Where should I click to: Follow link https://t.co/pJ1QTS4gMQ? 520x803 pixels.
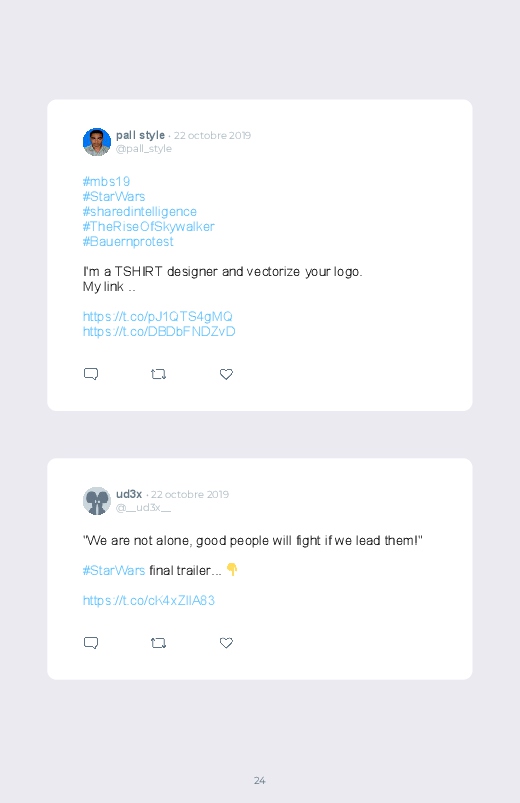pyautogui.click(x=158, y=316)
